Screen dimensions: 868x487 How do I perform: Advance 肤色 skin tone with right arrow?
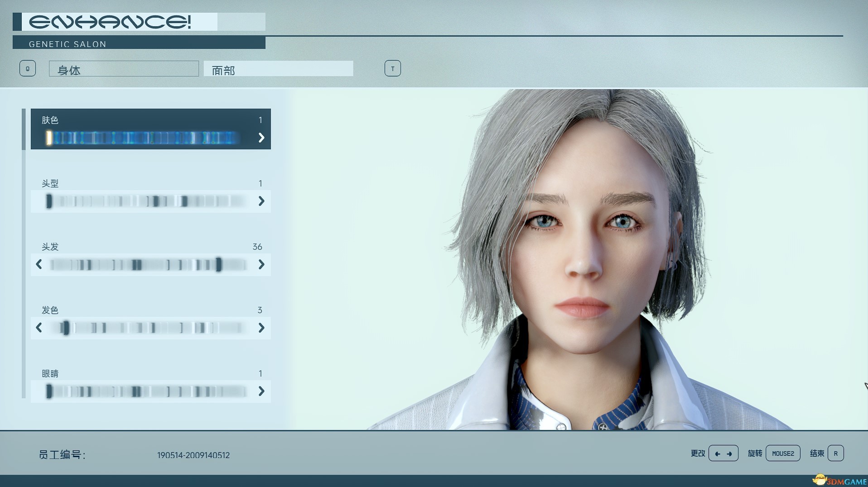click(261, 138)
